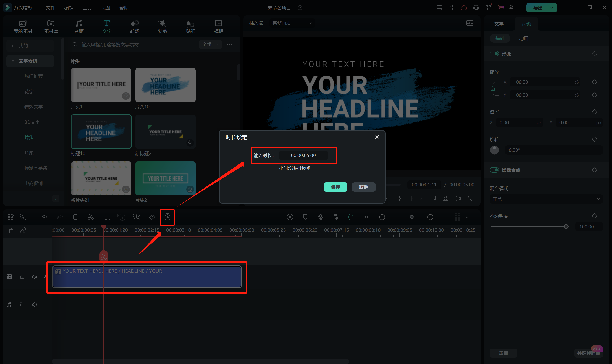Viewport: 612px width, 364px height.
Task: Click the 不透明度 opacity slider handle
Action: [566, 227]
